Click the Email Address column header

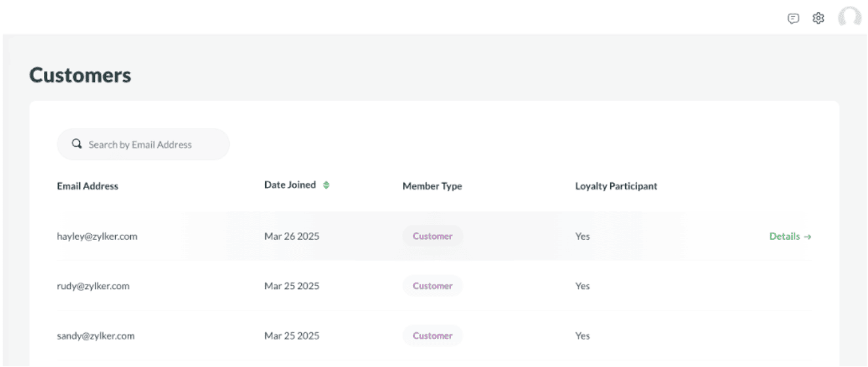click(88, 186)
